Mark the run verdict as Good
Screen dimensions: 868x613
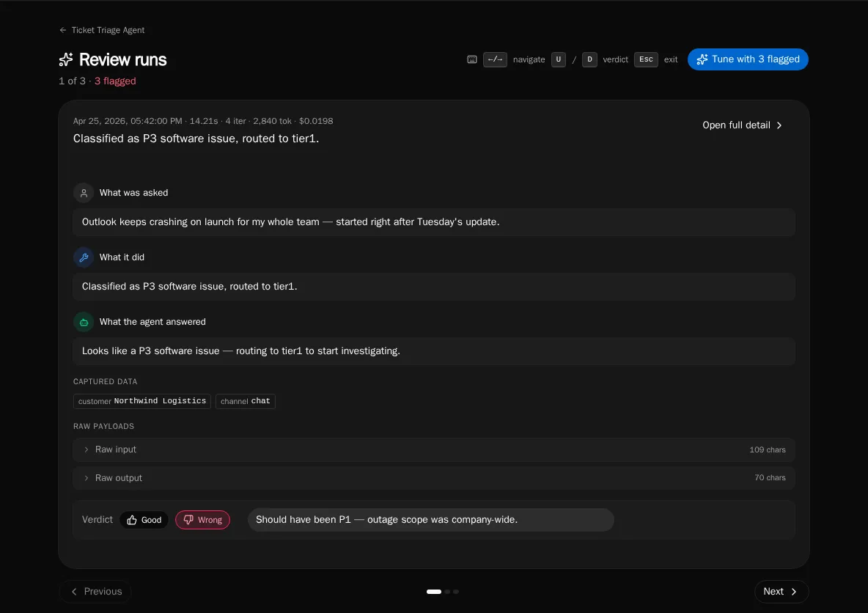pyautogui.click(x=144, y=519)
